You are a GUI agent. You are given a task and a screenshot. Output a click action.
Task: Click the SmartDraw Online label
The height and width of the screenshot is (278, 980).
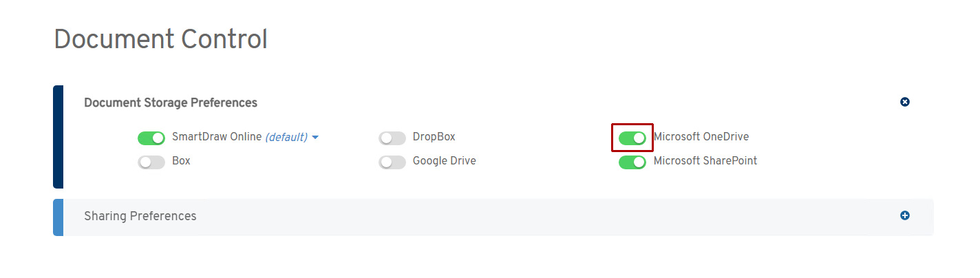point(217,137)
